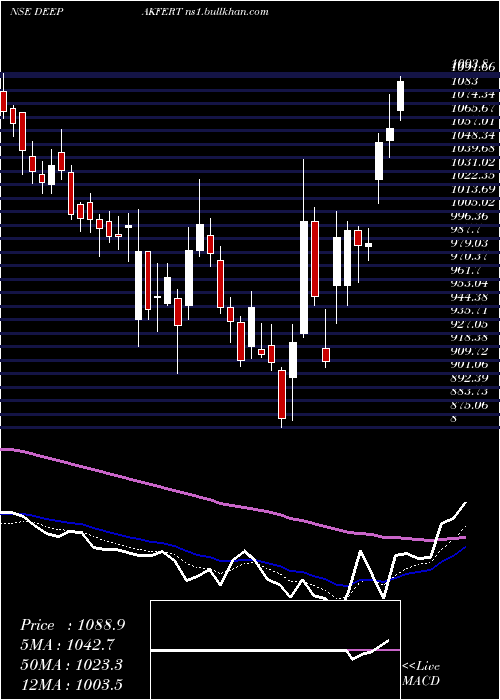The height and width of the screenshot is (700, 500).
Task: Select the 953.04 price axis label
Action: (x=470, y=283)
